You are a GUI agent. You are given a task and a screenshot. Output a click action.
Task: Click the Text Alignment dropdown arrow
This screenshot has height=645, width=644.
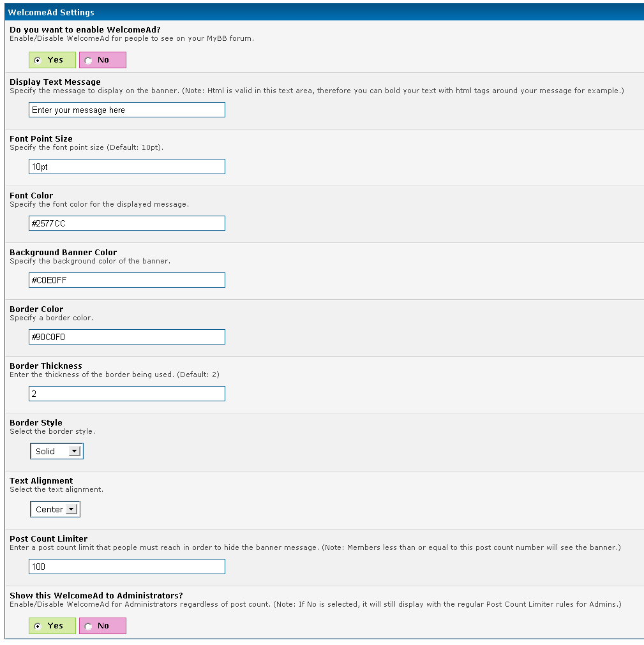[71, 510]
